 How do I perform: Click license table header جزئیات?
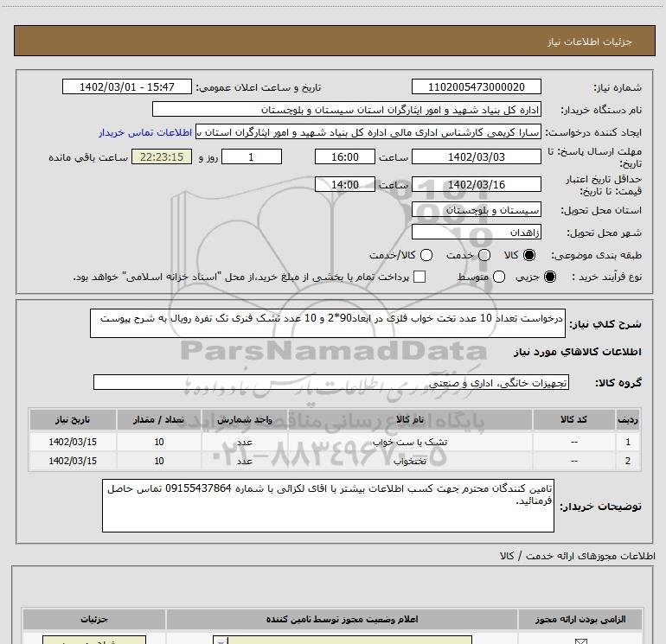(94, 620)
